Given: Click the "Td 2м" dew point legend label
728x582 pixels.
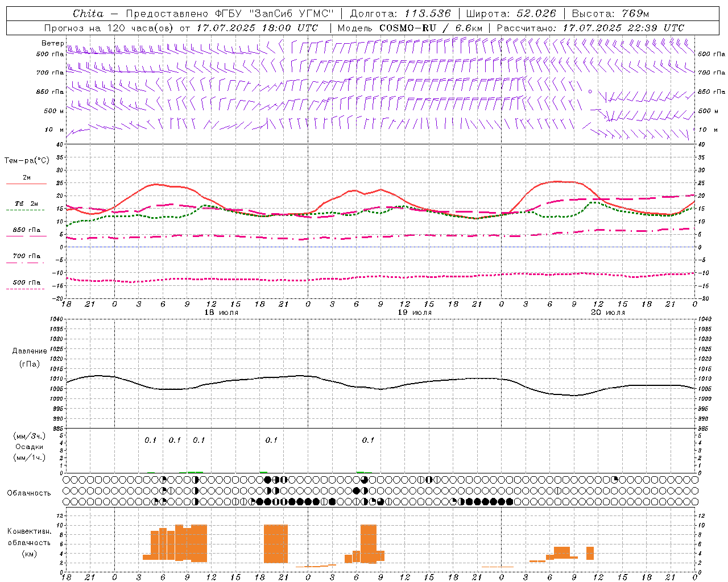Looking at the screenshot, I should point(27,203).
